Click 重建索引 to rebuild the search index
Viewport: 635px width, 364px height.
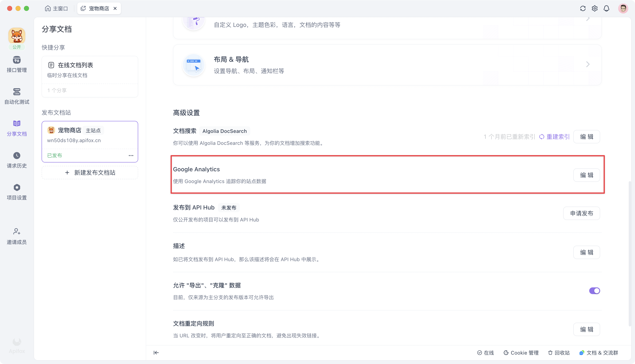click(x=557, y=137)
